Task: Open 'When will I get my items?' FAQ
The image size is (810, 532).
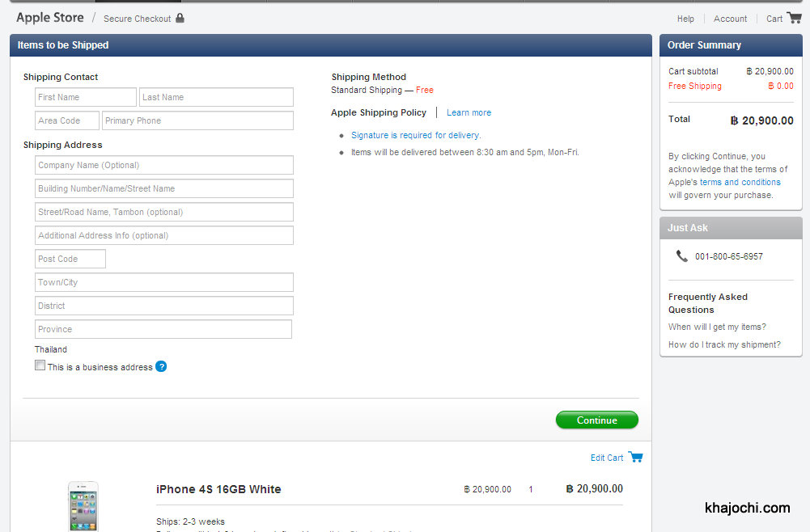Action: (x=717, y=327)
